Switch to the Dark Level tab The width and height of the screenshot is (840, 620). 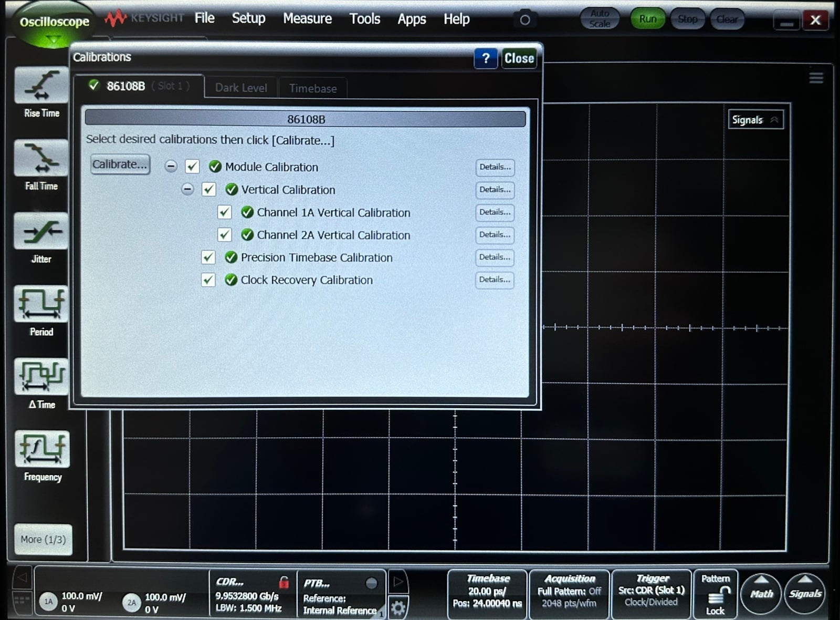pyautogui.click(x=241, y=88)
